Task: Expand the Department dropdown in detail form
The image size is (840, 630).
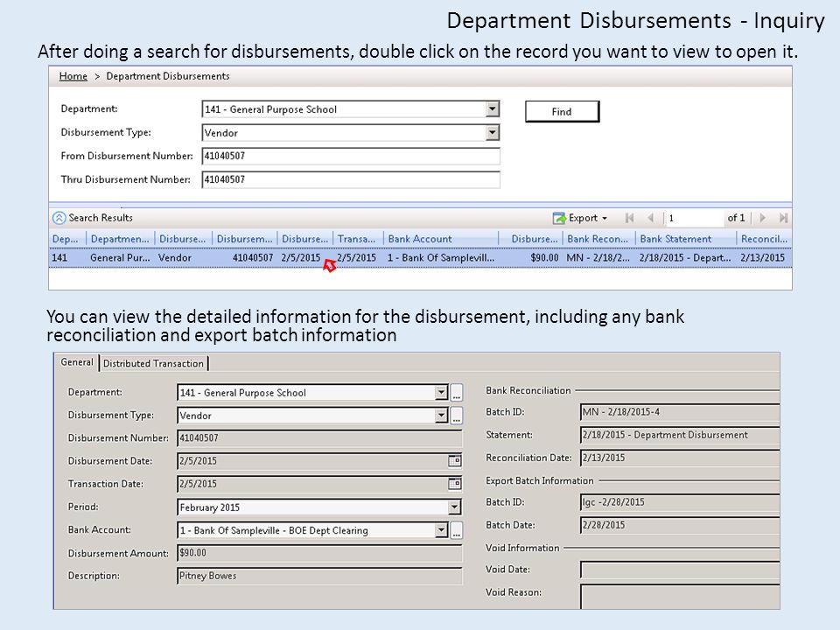Action: (x=441, y=393)
